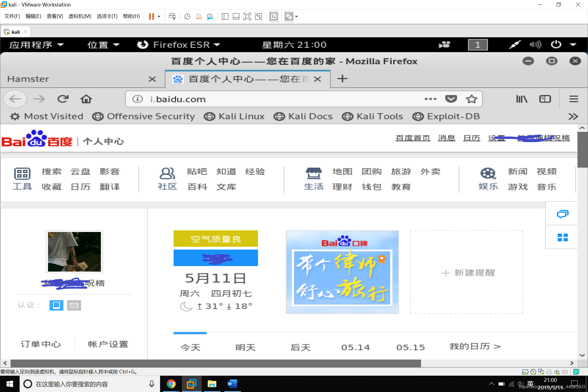Click the blue four-square grid icon on right

562,237
